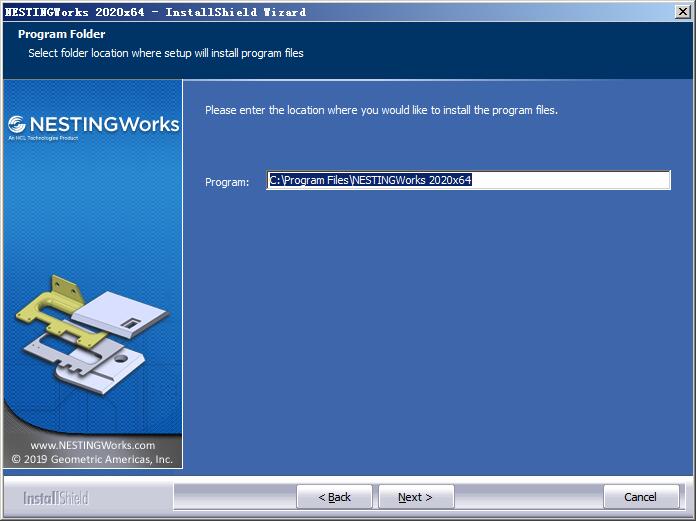Click the NESTINGWorks logo in the side panel
696x521 pixels.
click(94, 126)
